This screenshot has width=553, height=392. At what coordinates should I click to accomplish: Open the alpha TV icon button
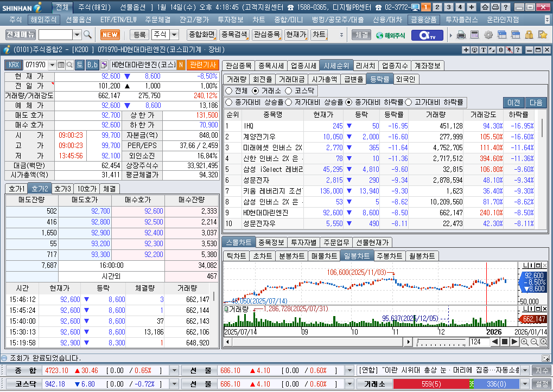pos(427,35)
